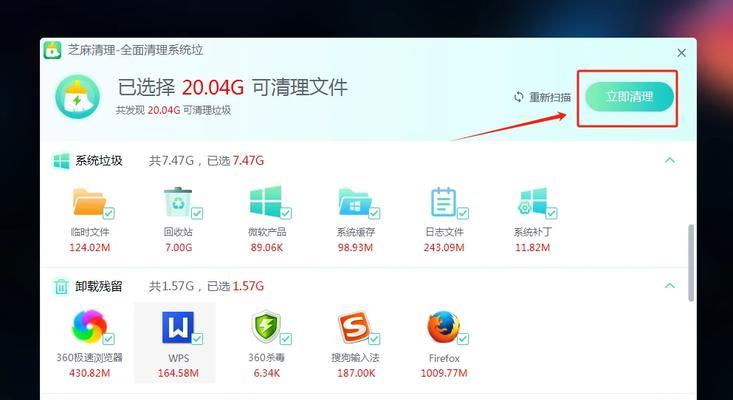
Task: Click the 临时文件 folder icon
Action: pos(89,202)
